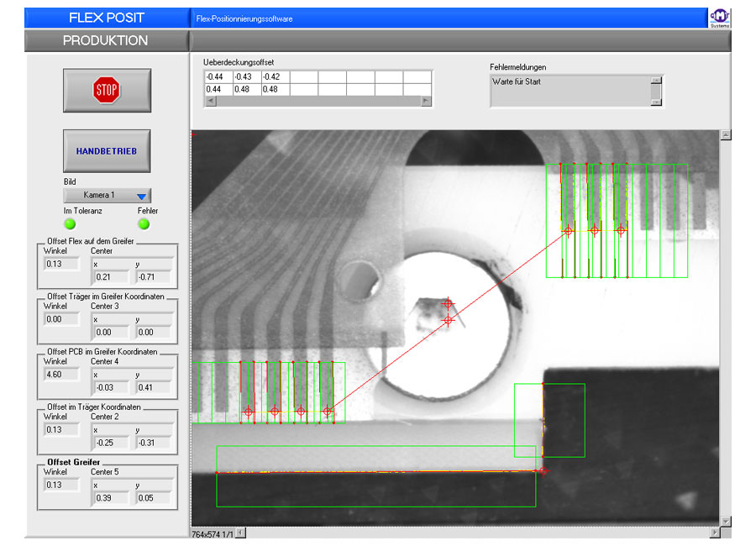Click the blue arrow of the Bild selector
Image resolution: width=756 pixels, height=546 pixels.
(141, 196)
